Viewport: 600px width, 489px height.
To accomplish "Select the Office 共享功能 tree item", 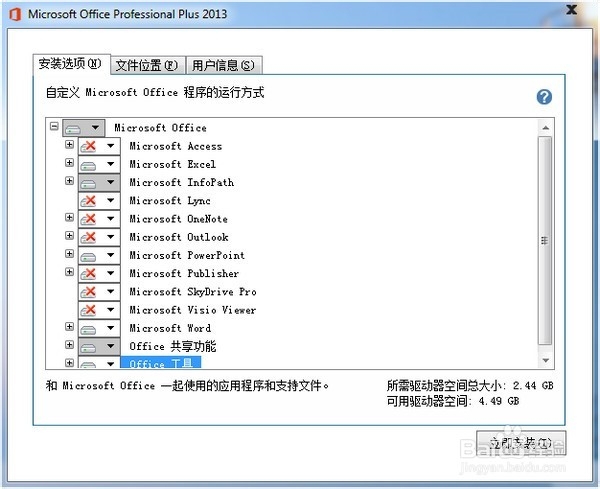I will point(173,346).
